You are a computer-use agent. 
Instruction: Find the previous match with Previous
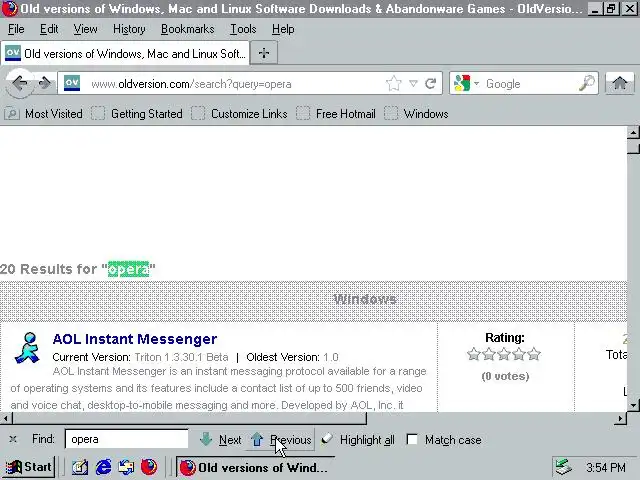(x=280, y=440)
